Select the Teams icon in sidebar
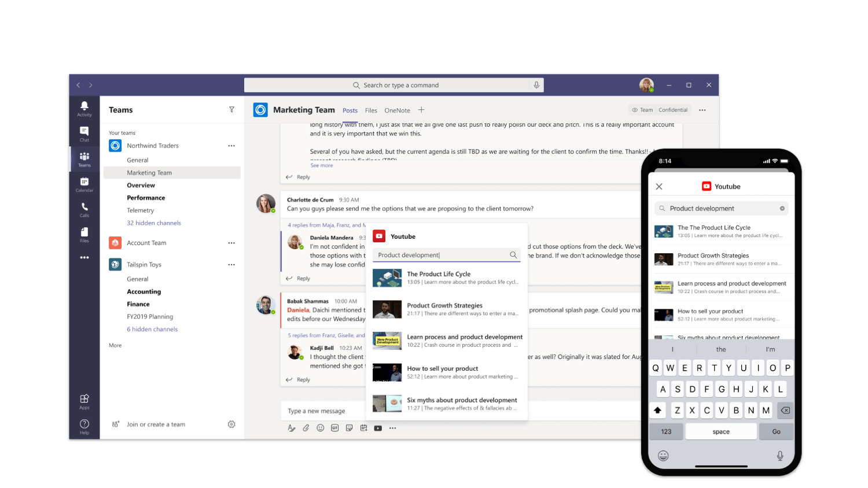This screenshot has height=488, width=868. 84,158
